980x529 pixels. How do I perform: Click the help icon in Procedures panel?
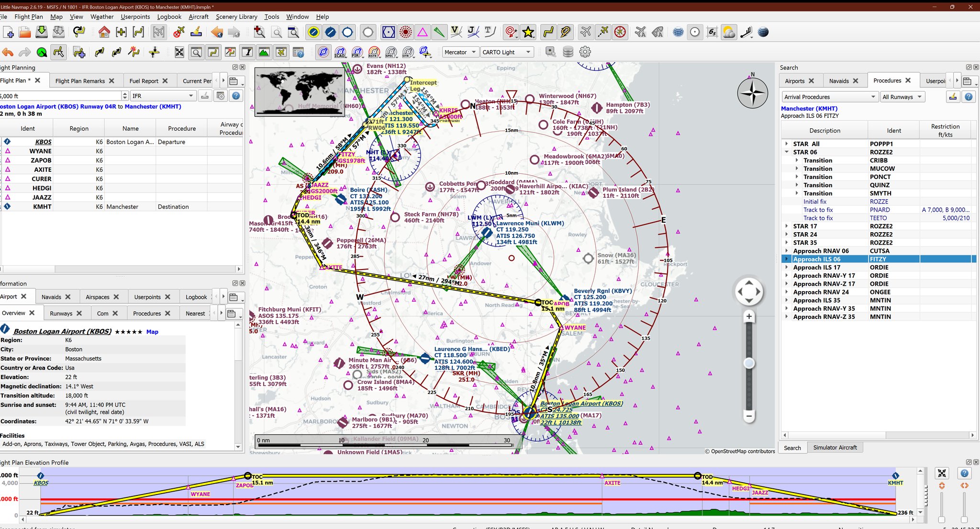pyautogui.click(x=969, y=97)
